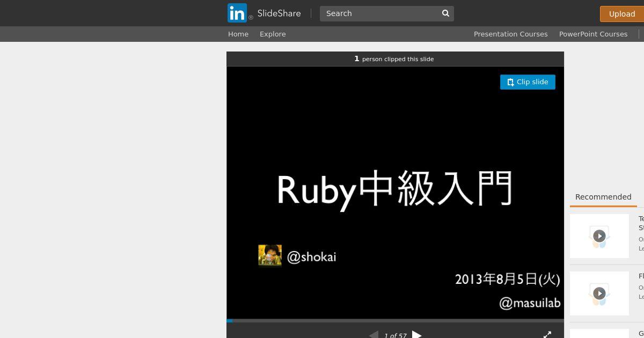Click the magnifying glass search icon
The image size is (644, 338).
click(x=445, y=13)
